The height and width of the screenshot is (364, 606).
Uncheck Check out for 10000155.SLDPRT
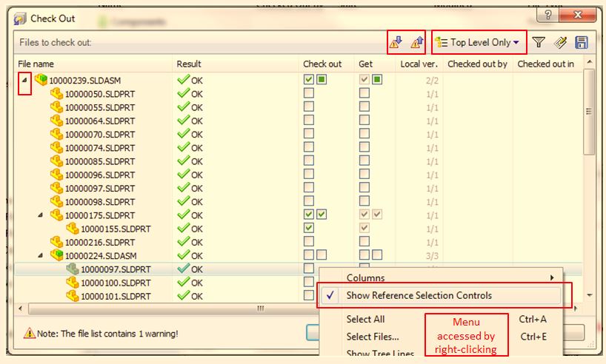[309, 228]
